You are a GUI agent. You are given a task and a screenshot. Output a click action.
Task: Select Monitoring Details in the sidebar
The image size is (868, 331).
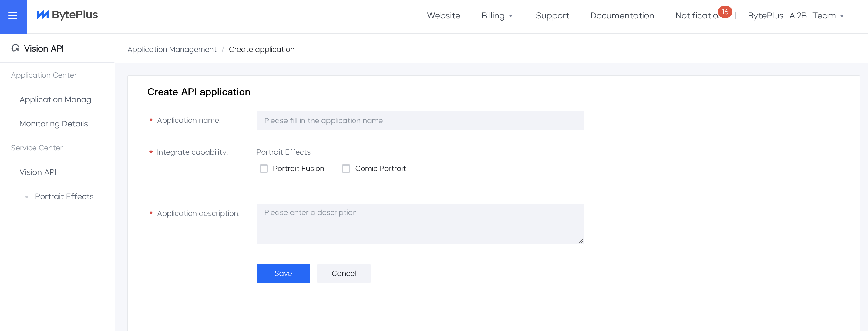[x=54, y=124]
